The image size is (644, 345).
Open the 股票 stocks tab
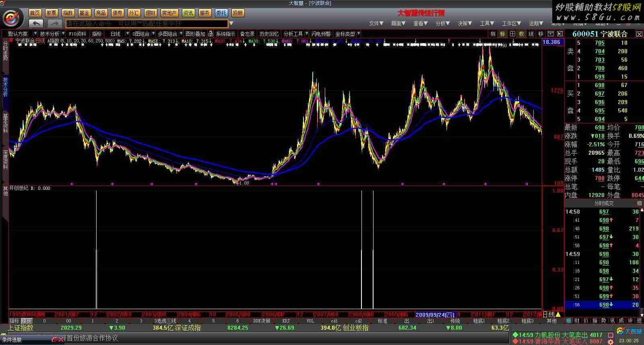(52, 13)
